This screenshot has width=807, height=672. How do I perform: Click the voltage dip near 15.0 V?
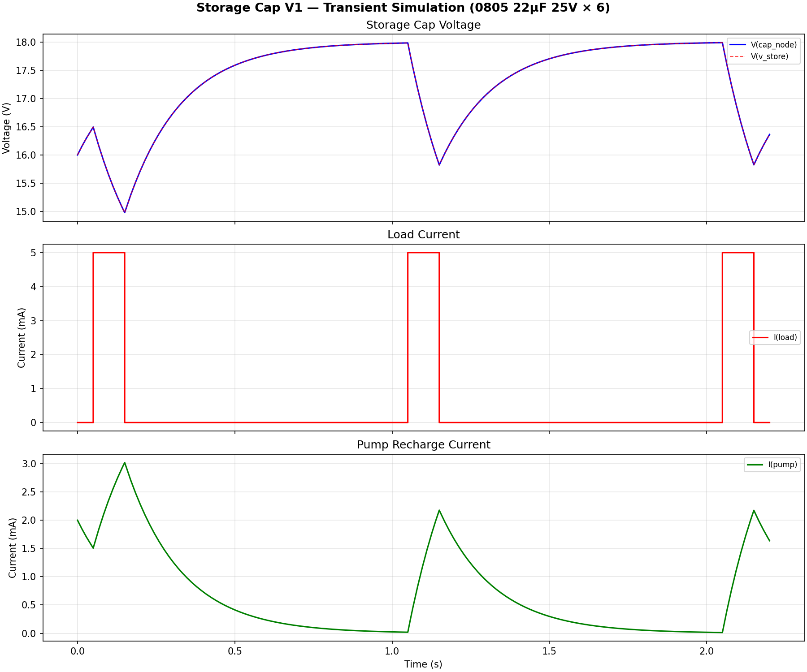[x=125, y=211]
